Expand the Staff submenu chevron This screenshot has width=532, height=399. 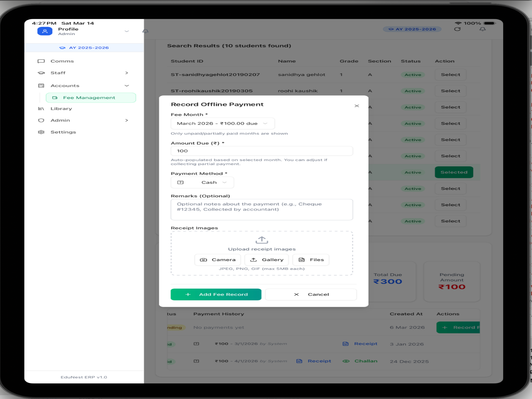(127, 73)
